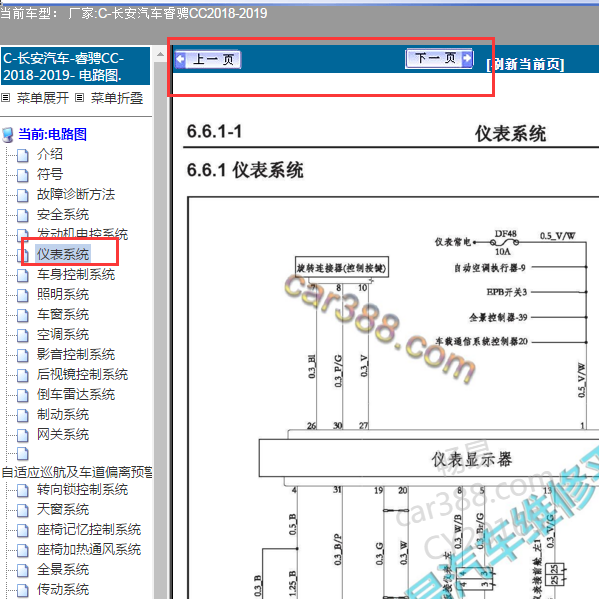
Task: Open 后视镜控制系统 tree item
Action: 82,374
